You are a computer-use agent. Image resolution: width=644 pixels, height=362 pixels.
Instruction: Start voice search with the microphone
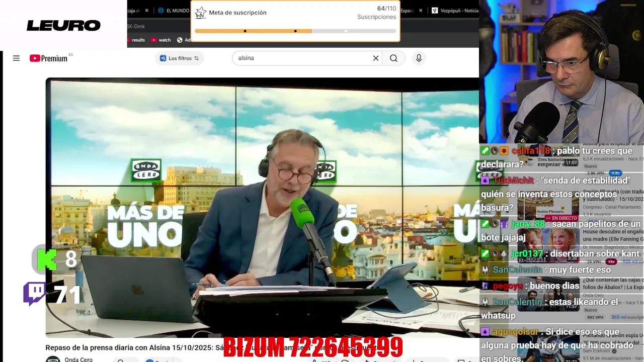tap(419, 58)
